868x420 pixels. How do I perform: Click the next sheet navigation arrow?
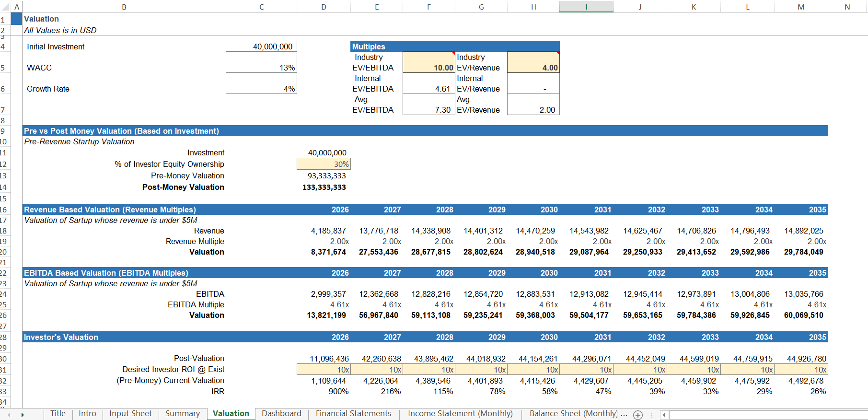click(23, 415)
